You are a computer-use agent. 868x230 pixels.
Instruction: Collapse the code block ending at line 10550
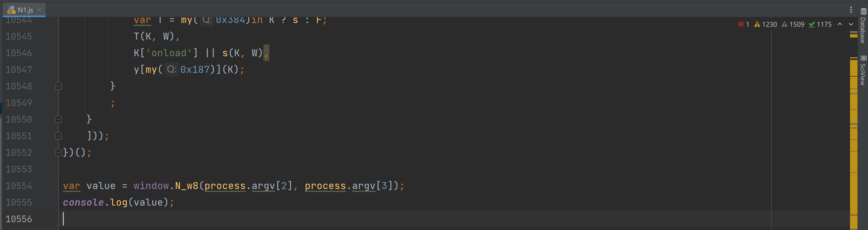58,119
